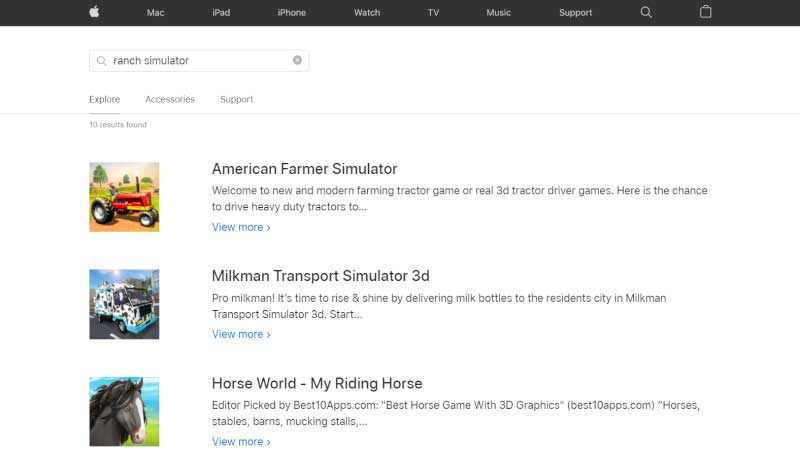
Task: Click the Horse World description text
Action: click(456, 413)
